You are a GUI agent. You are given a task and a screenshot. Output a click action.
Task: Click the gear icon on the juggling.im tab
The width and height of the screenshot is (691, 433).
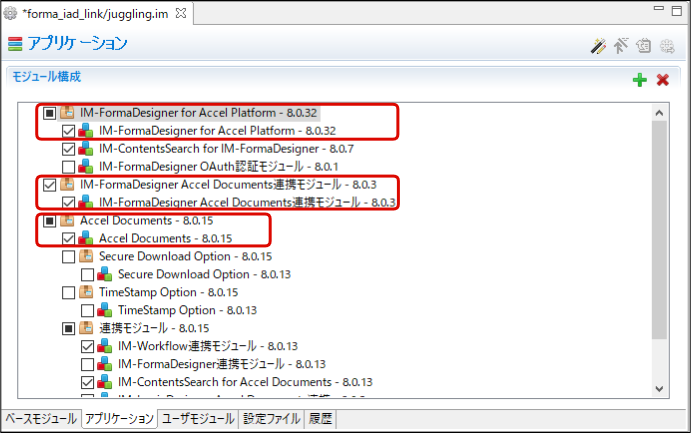10,14
